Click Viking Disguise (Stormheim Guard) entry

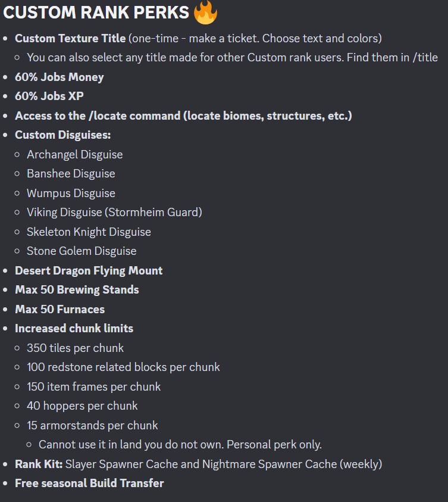click(x=114, y=212)
